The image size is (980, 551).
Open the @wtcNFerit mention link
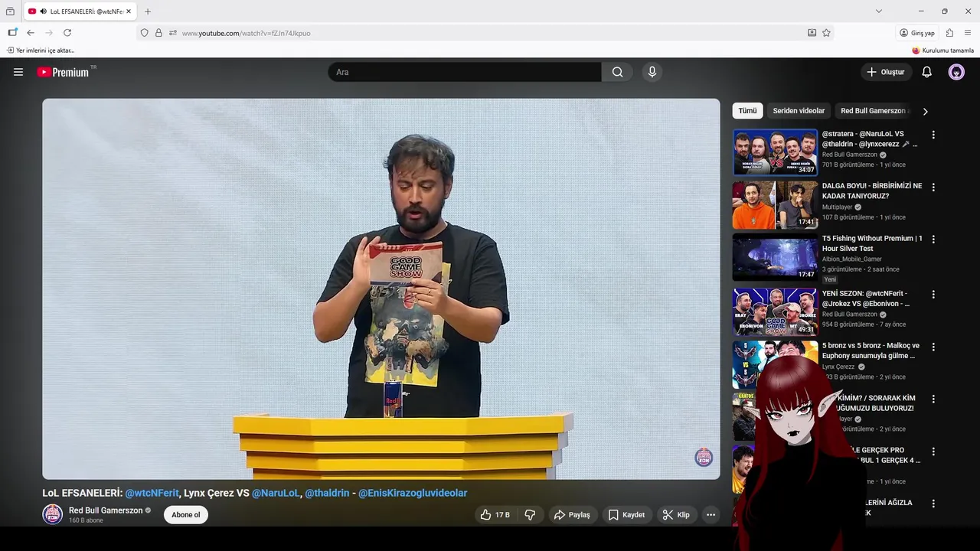click(x=152, y=493)
